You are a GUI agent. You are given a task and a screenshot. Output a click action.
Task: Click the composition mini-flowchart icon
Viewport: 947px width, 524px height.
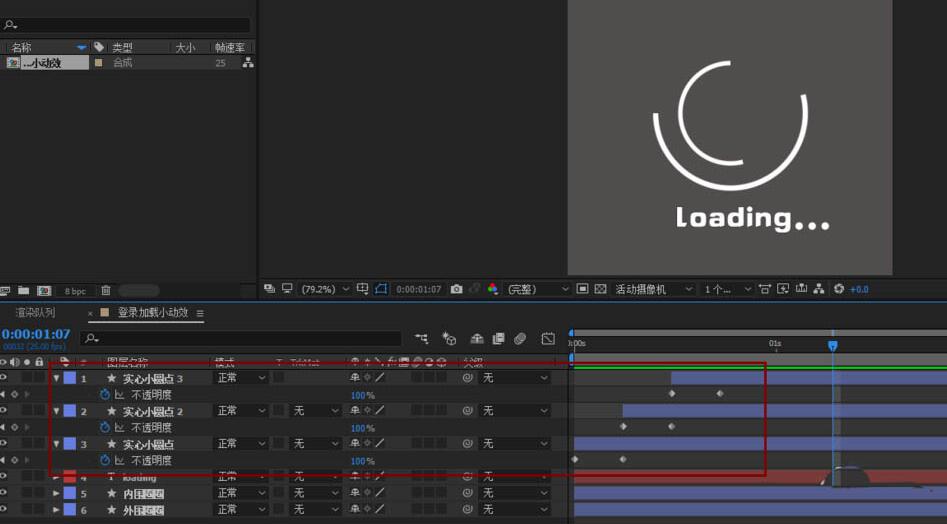click(422, 339)
